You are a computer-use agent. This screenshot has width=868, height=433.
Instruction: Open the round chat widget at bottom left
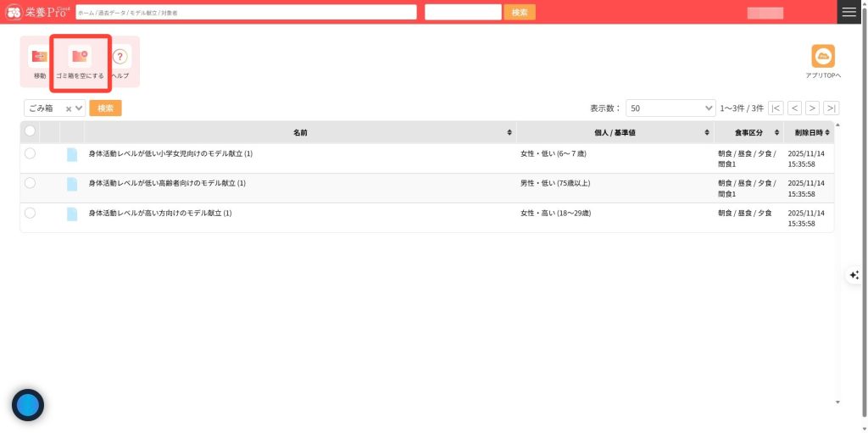28,405
